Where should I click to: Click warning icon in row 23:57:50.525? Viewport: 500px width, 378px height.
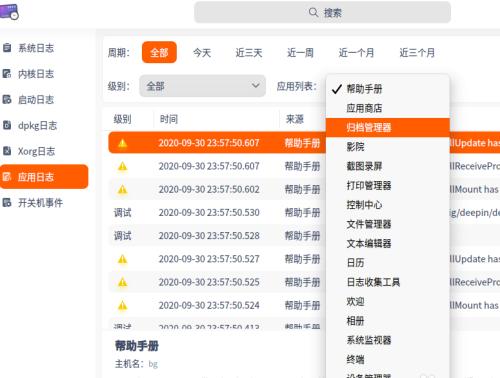tap(123, 282)
